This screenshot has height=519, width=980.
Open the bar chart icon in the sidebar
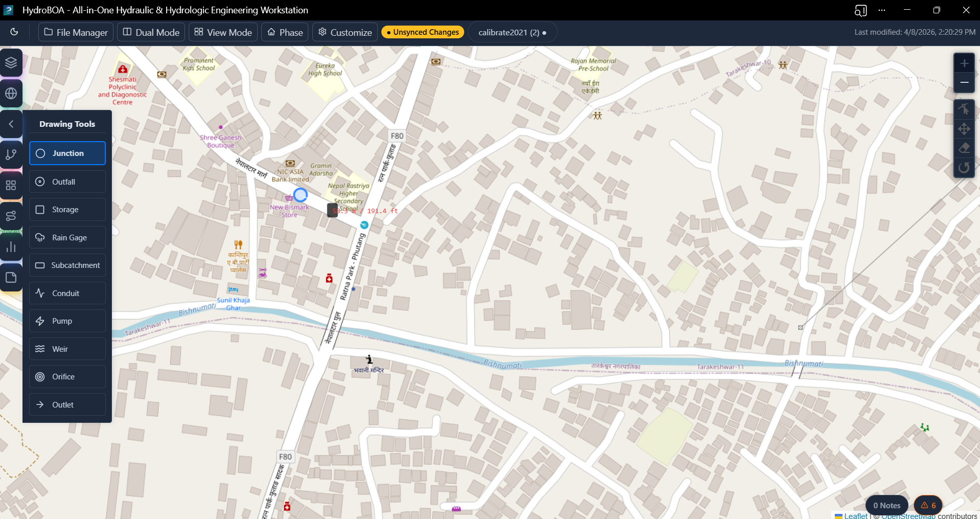[11, 247]
